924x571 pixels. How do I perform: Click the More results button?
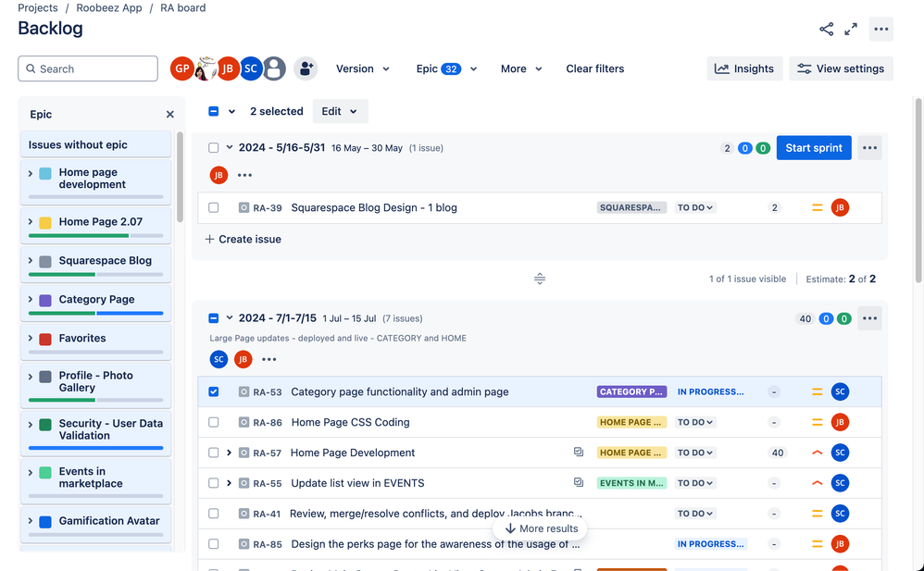(x=541, y=528)
